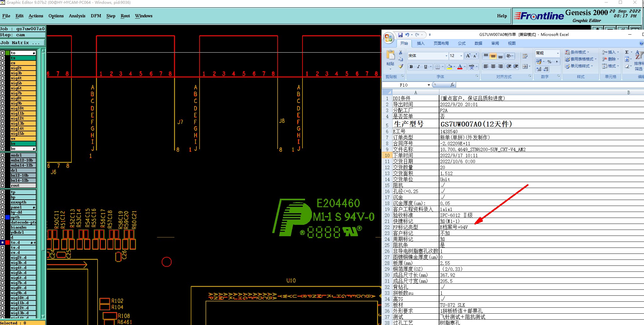644x325 pixels.
Task: Click the AutoSum sigma icon
Action: pos(627,52)
